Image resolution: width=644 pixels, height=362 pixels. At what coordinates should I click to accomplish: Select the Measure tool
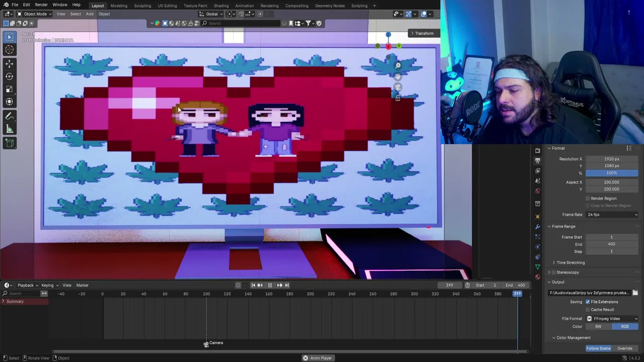(9, 129)
